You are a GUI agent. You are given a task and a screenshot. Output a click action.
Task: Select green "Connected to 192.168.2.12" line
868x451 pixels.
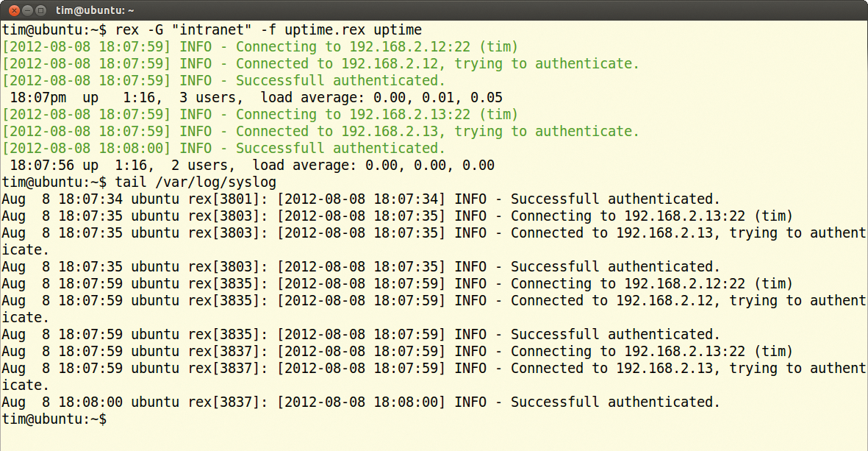coord(320,64)
